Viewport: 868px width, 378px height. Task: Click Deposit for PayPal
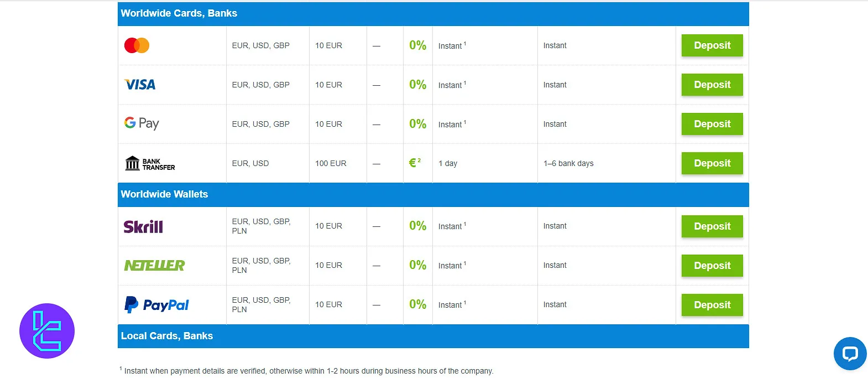point(712,304)
